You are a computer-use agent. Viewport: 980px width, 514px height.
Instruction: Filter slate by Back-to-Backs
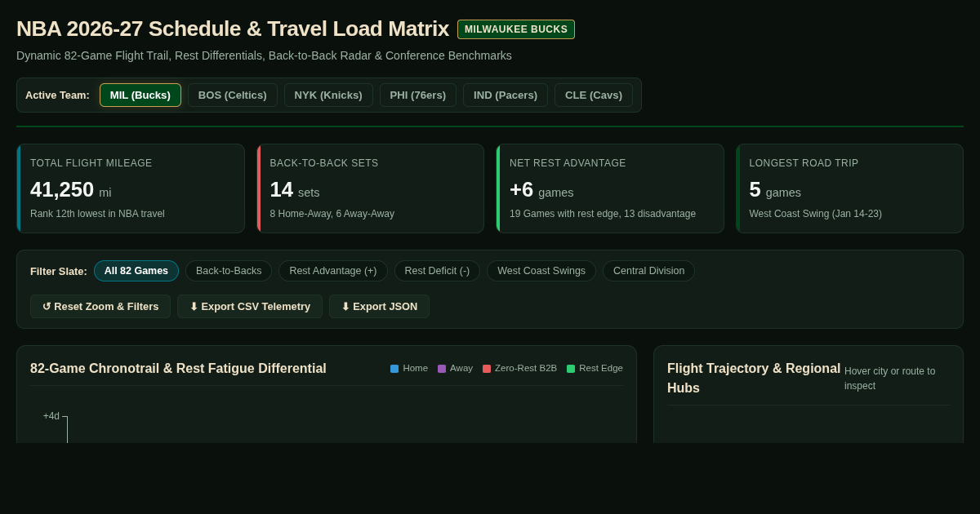point(229,271)
